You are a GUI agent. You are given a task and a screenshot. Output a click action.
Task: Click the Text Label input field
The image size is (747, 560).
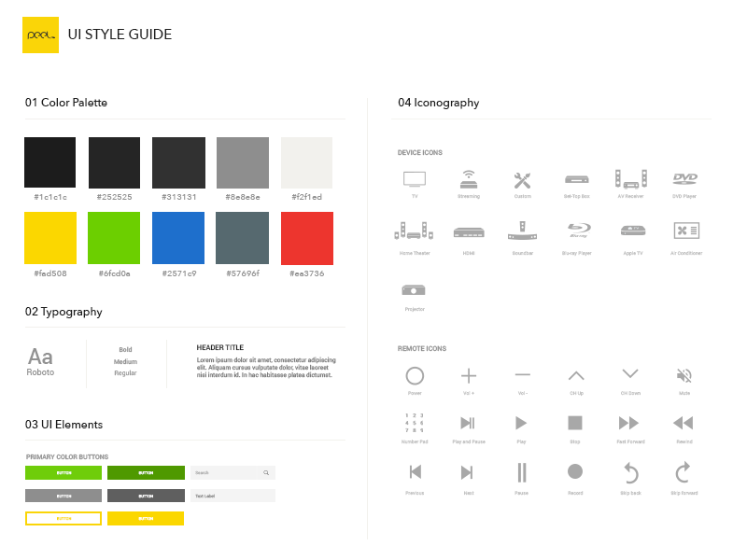click(x=233, y=496)
